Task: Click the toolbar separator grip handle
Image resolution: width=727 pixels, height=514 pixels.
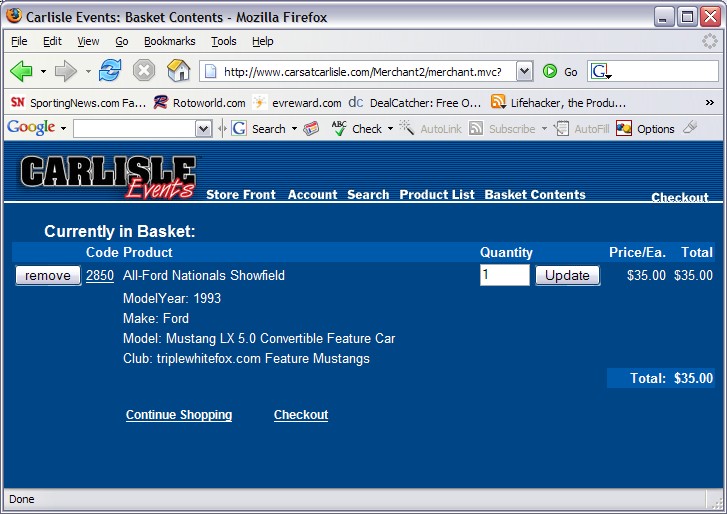Action: [222, 128]
